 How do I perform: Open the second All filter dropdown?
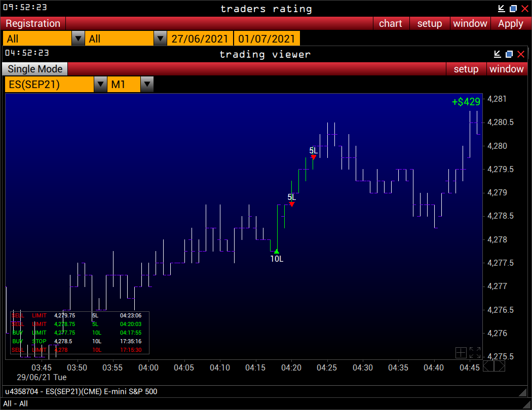tap(160, 38)
